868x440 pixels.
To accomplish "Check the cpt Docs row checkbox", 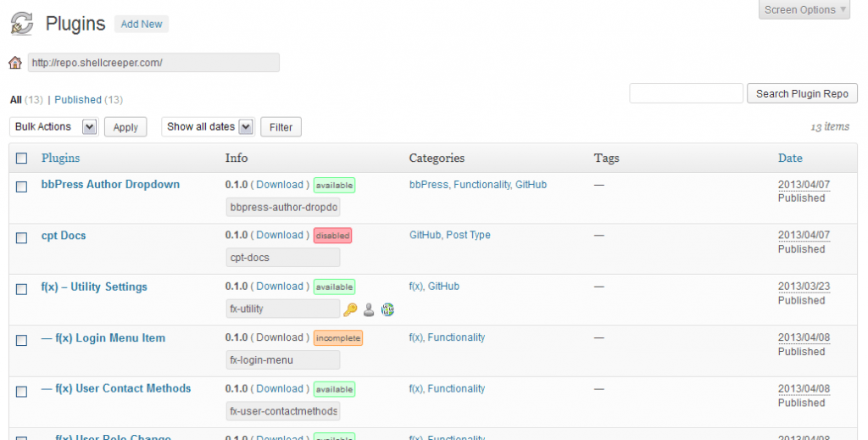I will (x=21, y=238).
